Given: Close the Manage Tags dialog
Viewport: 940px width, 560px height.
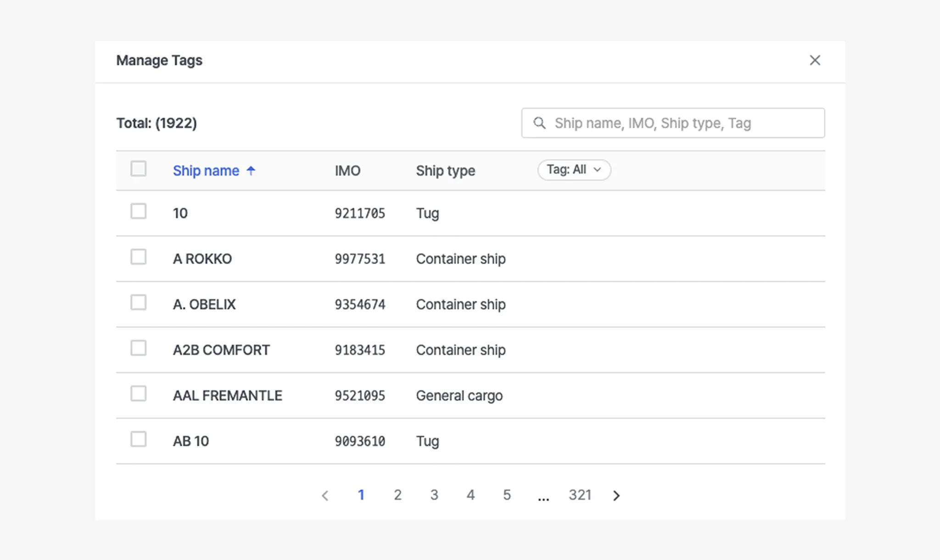Looking at the screenshot, I should pyautogui.click(x=815, y=60).
